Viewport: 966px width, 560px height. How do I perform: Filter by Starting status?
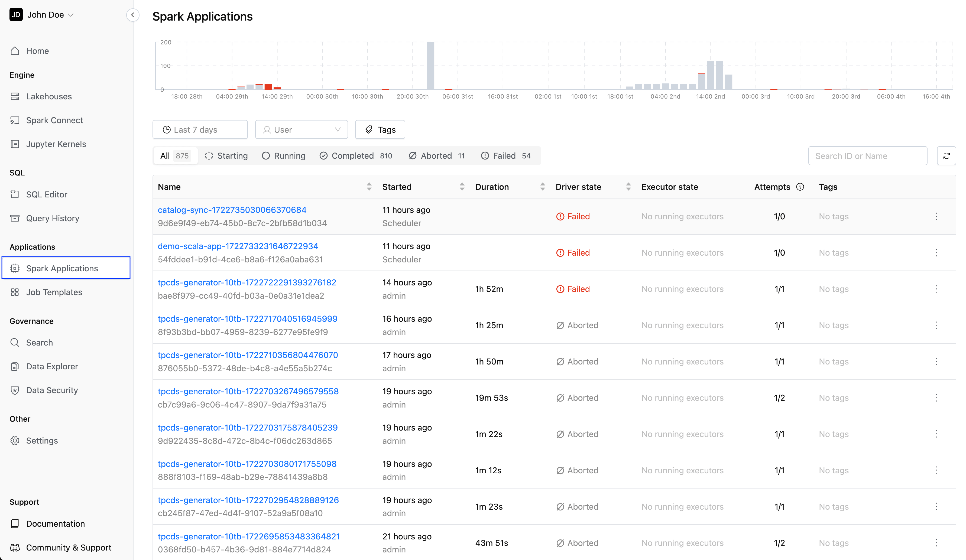pyautogui.click(x=226, y=156)
